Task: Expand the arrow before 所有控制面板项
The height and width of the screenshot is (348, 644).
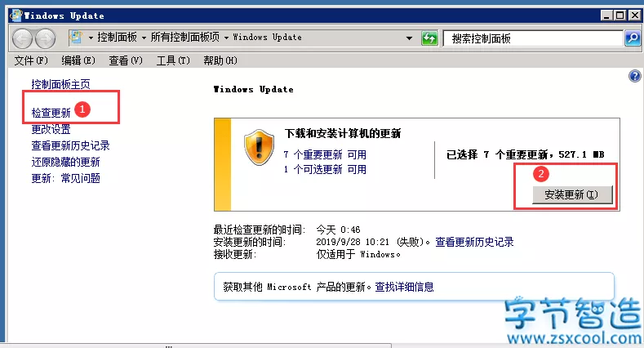Action: (x=144, y=38)
